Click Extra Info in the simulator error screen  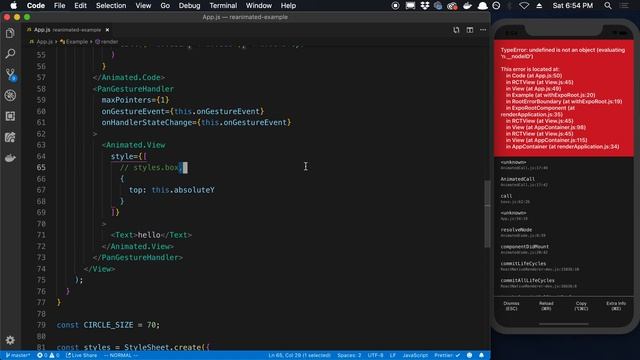(x=616, y=306)
